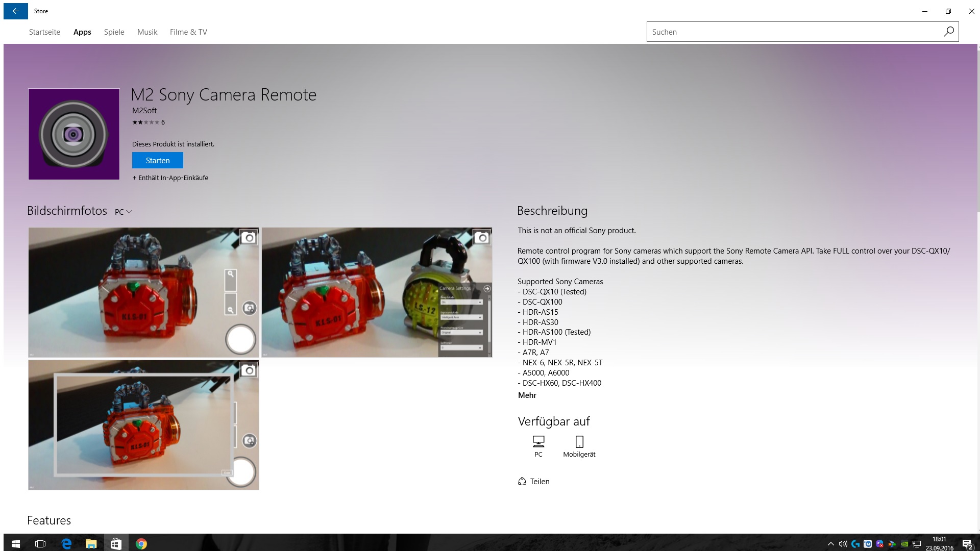The height and width of the screenshot is (551, 980).
Task: Click the Startseite tab in Store
Action: tap(44, 32)
